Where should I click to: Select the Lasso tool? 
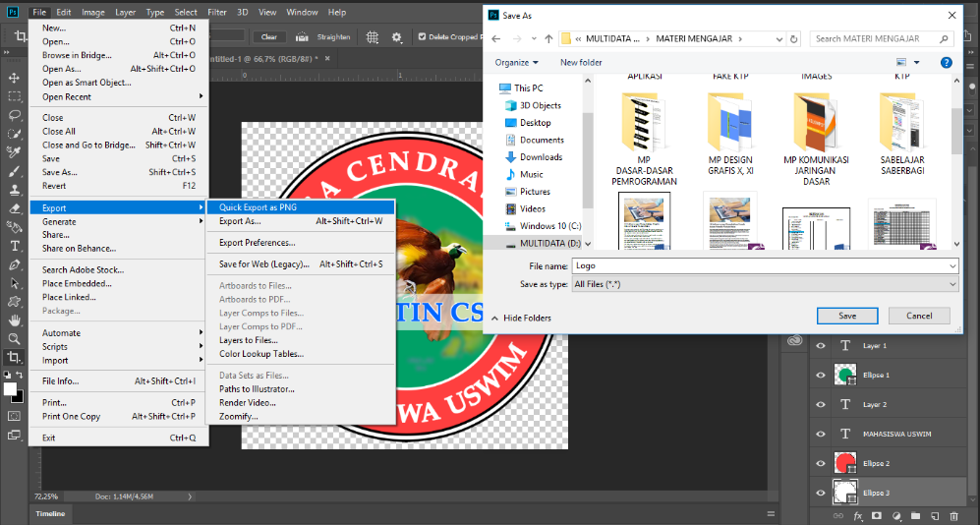tap(14, 116)
